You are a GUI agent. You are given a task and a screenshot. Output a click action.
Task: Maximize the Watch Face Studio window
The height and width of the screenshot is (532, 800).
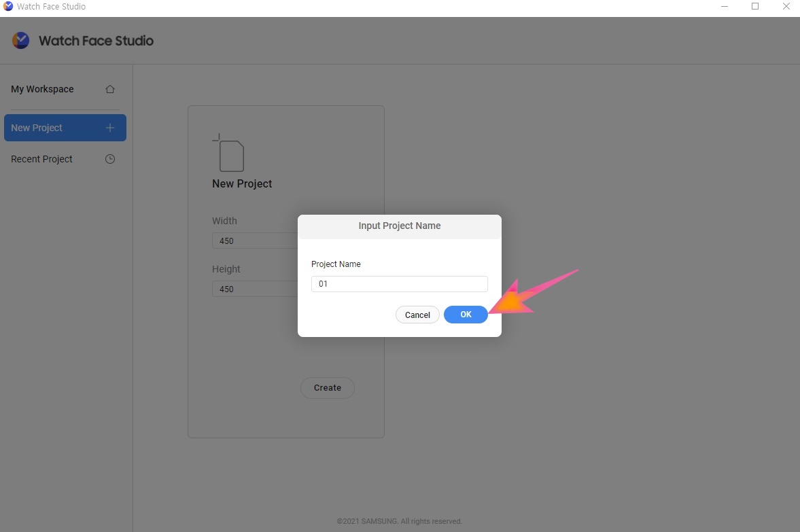point(755,6)
